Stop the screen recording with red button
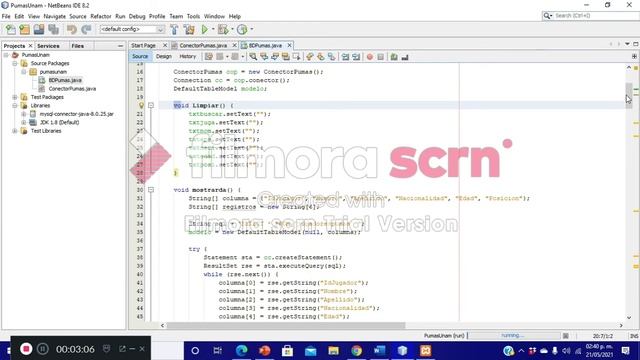The width and height of the screenshot is (640, 360). pos(26,349)
